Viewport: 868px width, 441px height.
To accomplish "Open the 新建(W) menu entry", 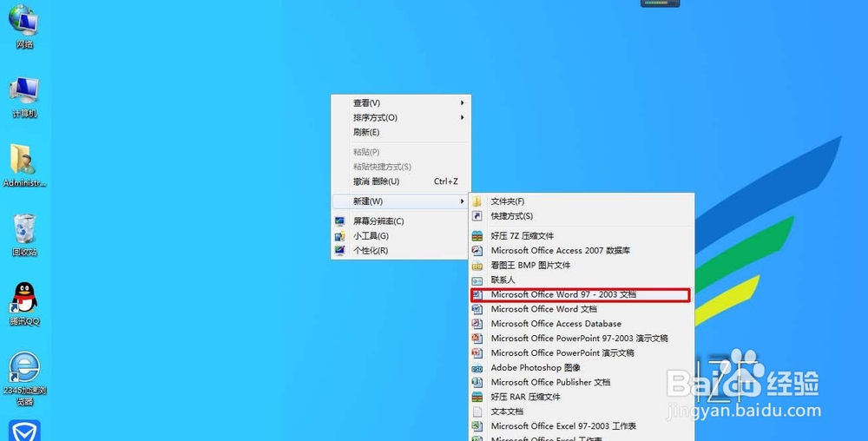I will click(x=401, y=201).
